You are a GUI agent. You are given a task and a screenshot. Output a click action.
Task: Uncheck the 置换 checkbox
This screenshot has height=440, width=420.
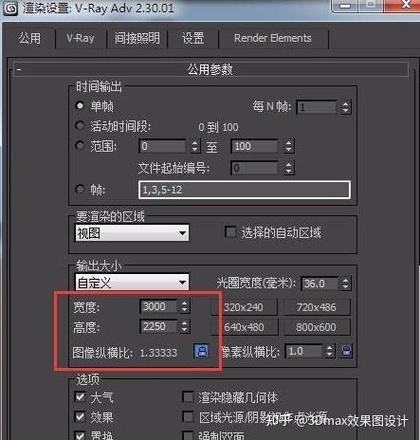pyautogui.click(x=80, y=435)
